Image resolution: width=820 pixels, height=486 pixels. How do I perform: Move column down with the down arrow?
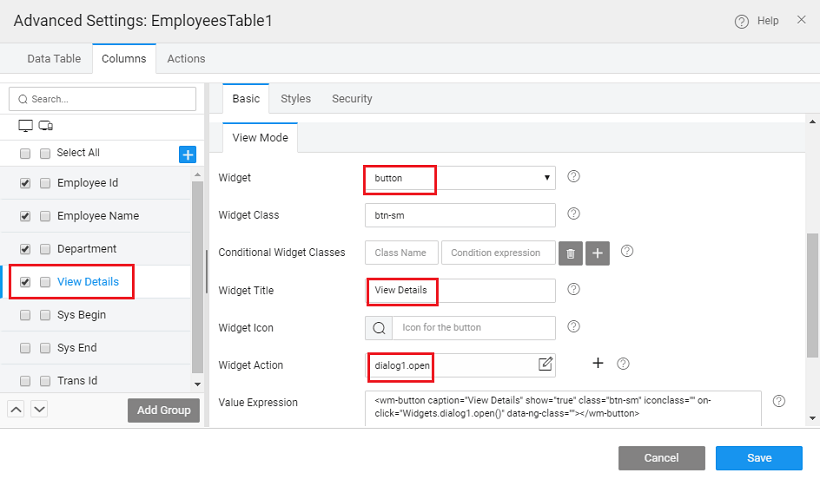click(x=39, y=409)
